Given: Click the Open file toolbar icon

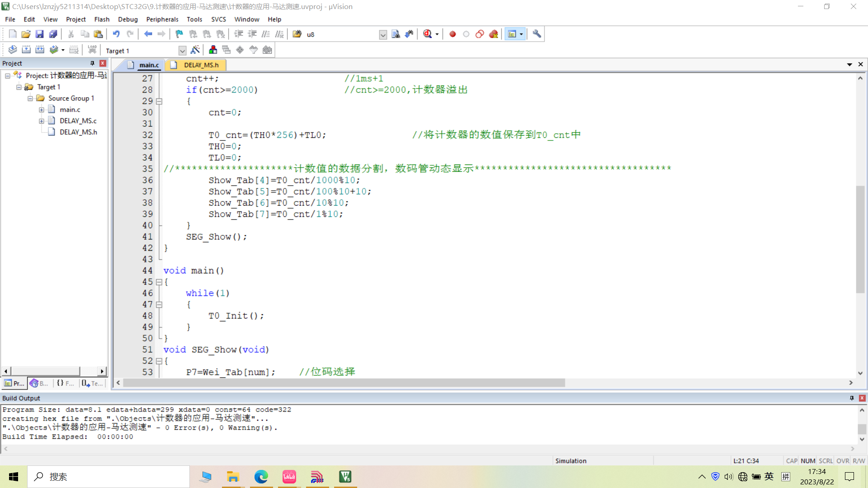Looking at the screenshot, I should [26, 34].
